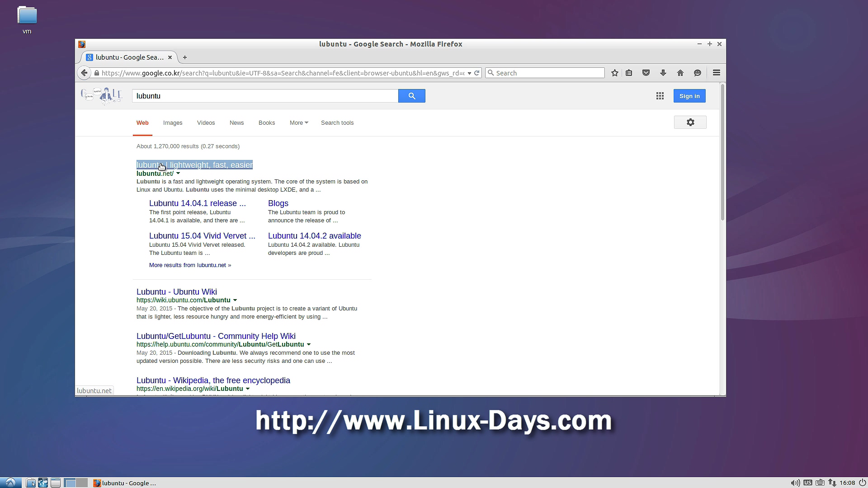868x488 pixels.
Task: Switch to the second workspace in pager
Action: point(82,483)
